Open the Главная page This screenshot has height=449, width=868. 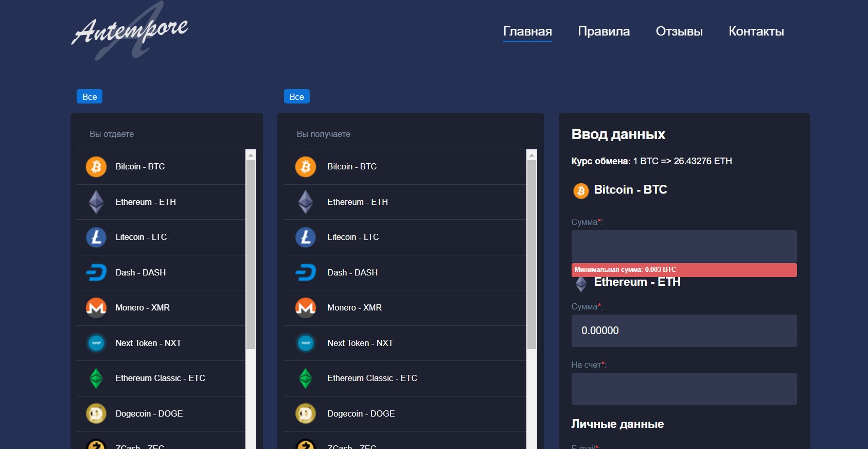click(527, 31)
